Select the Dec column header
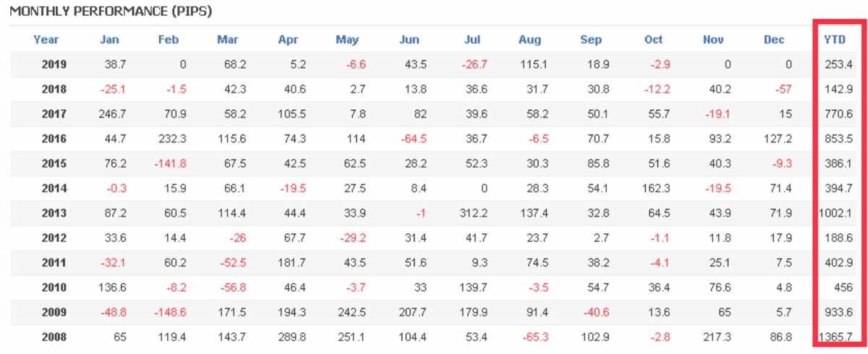Image resolution: width=868 pixels, height=354 pixels. coord(773,40)
